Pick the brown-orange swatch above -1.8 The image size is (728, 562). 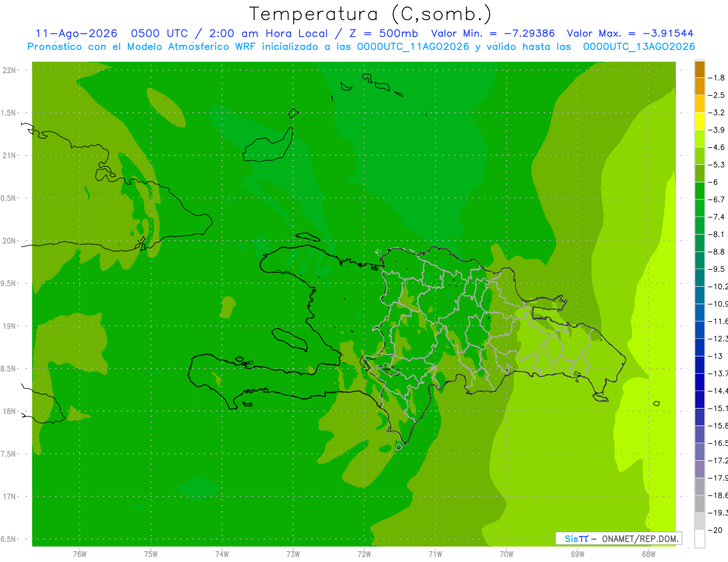click(699, 69)
